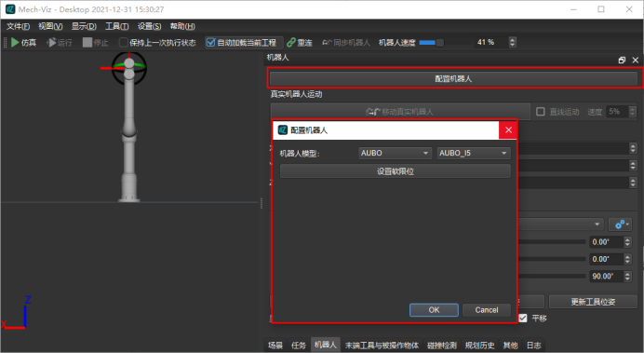Open the AUBO_I5 robot model dropdown

coord(474,153)
